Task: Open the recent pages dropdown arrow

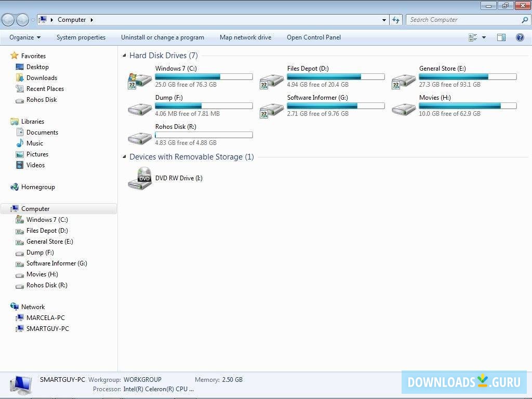Action: coord(33,20)
